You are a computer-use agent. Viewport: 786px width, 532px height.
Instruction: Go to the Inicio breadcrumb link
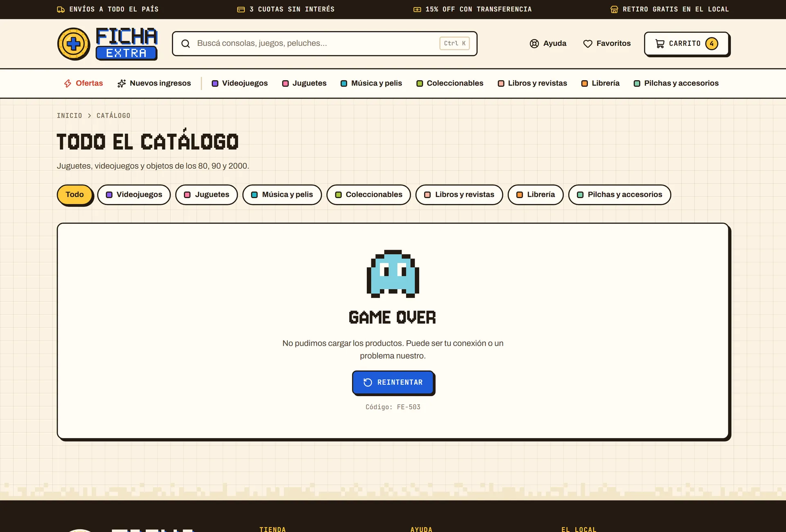(70, 116)
